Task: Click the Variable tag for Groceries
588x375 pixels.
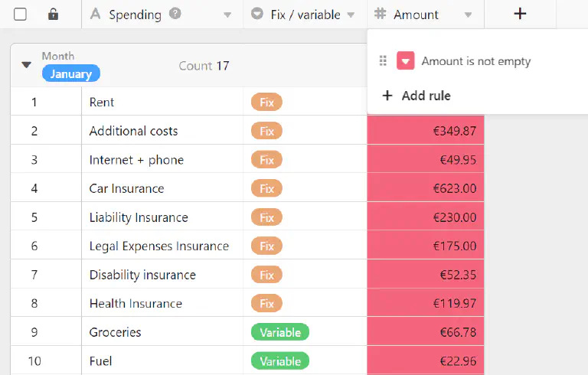Action: click(279, 332)
